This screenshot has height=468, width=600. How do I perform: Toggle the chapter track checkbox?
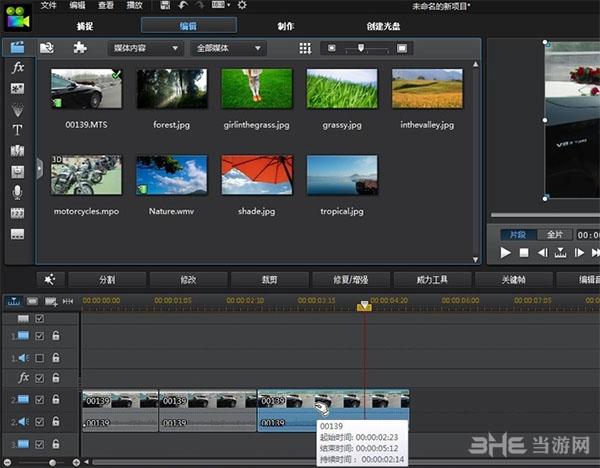[x=39, y=318]
